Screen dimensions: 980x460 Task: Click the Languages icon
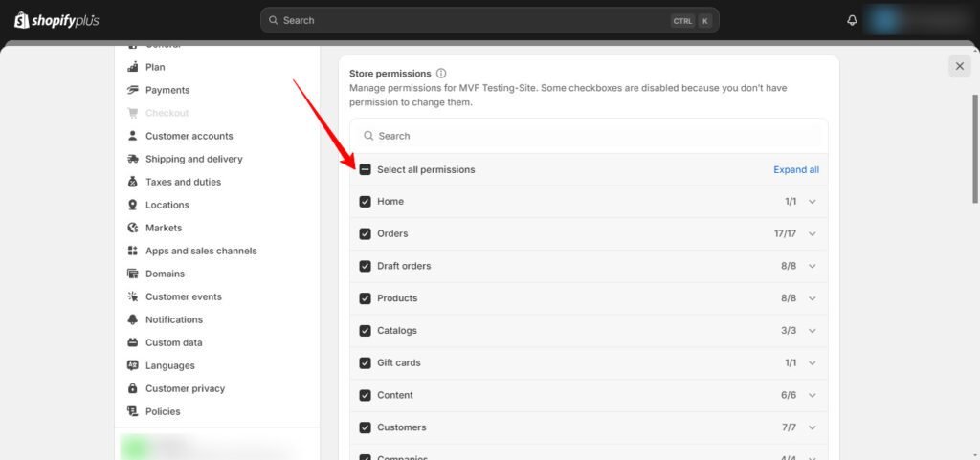(x=132, y=365)
